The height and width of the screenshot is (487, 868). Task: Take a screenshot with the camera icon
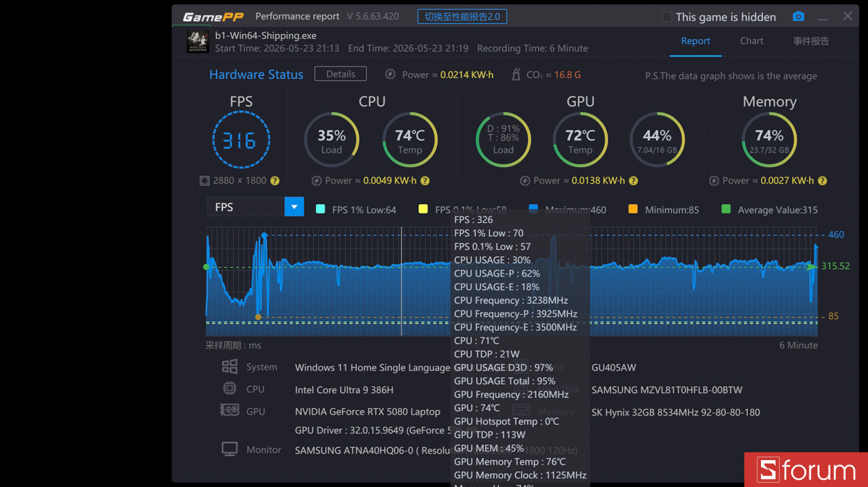[798, 17]
